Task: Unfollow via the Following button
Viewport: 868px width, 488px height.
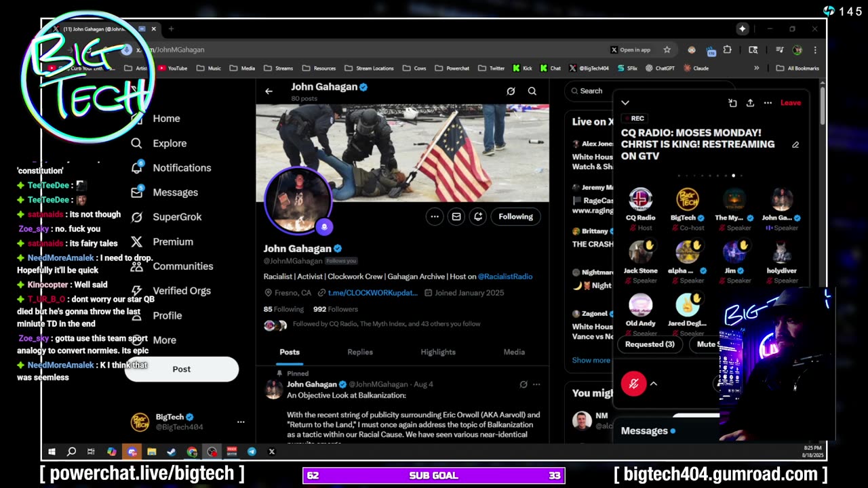Action: 516,216
